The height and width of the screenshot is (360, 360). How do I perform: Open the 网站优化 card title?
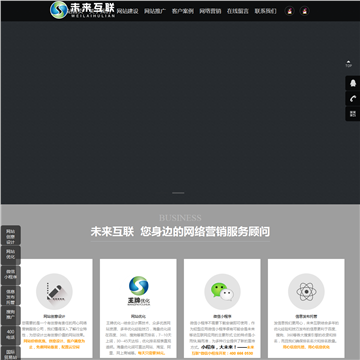point(138,316)
